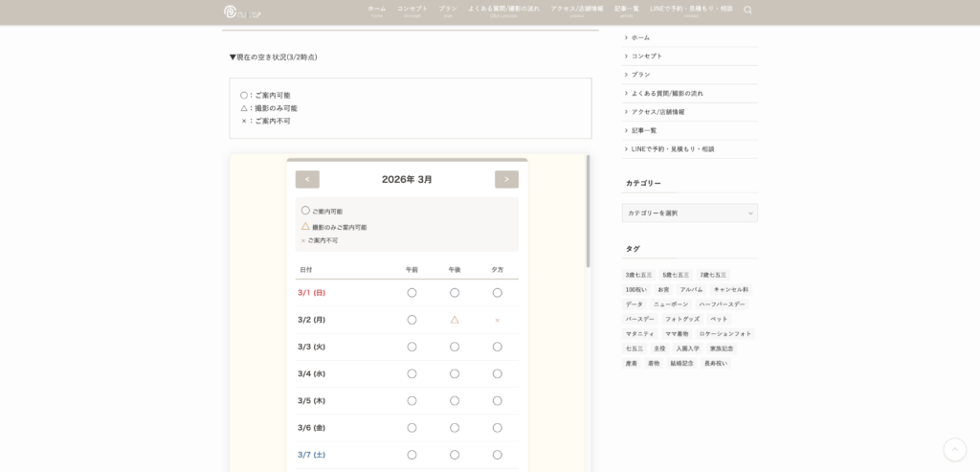The height and width of the screenshot is (472, 980).
Task: Expand the プラン item in sidebar list
Action: [x=640, y=75]
